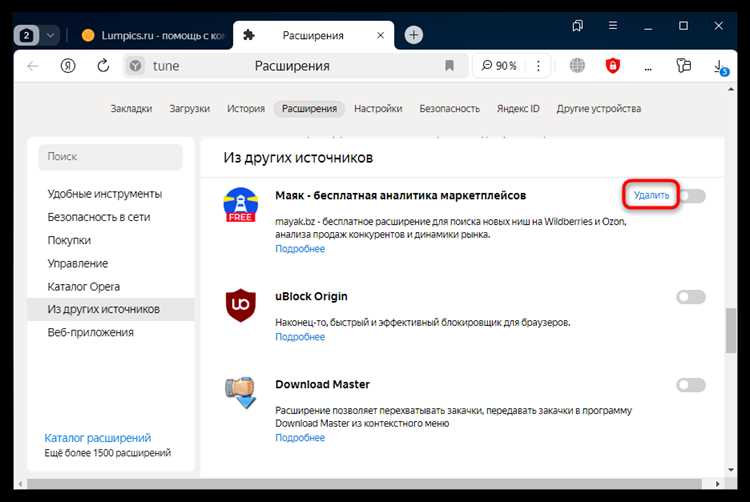Switch to the Lumpics.ru tab
Viewport: 750px width, 502px height.
click(153, 35)
